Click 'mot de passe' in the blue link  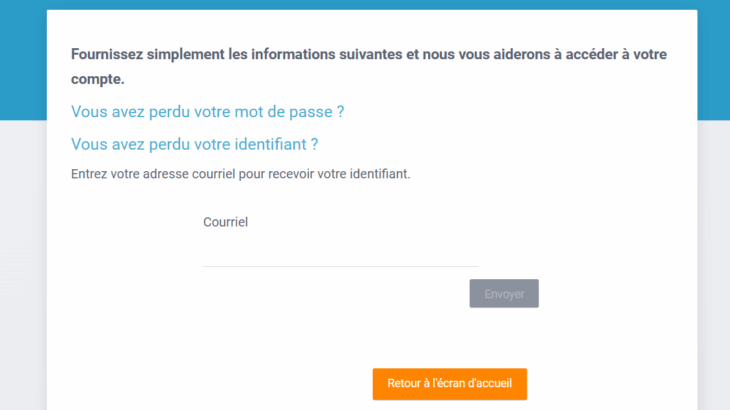(x=289, y=112)
